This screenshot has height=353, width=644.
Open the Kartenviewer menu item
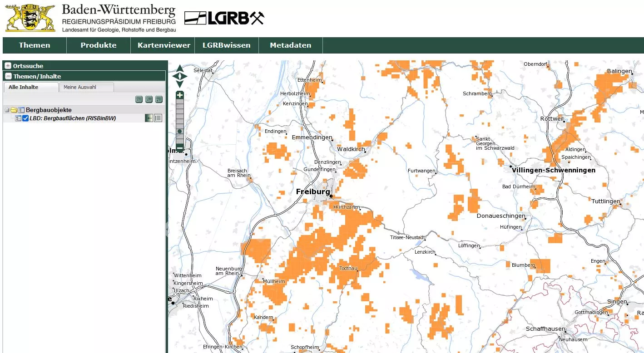tap(163, 45)
